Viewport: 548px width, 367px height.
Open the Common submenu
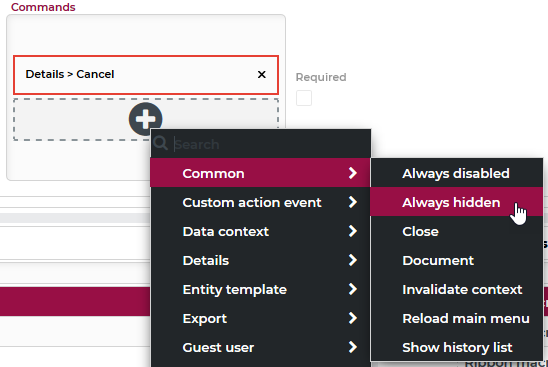[260, 173]
